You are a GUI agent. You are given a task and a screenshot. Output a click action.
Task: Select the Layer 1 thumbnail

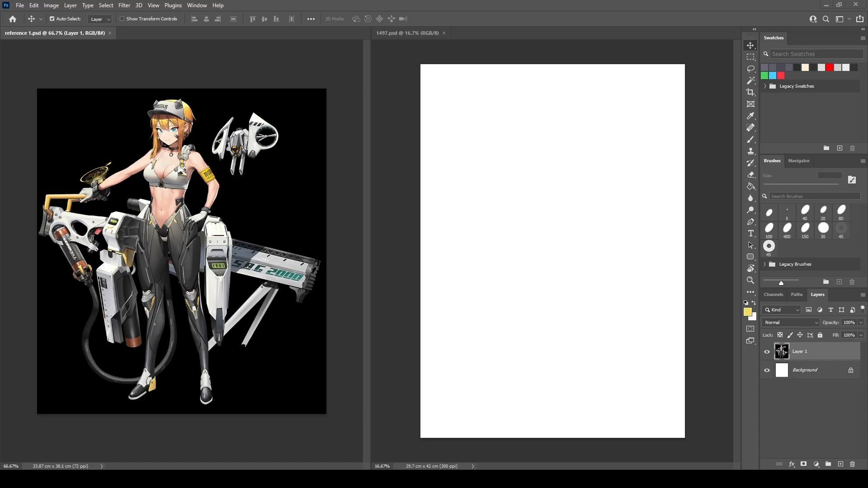pos(782,351)
